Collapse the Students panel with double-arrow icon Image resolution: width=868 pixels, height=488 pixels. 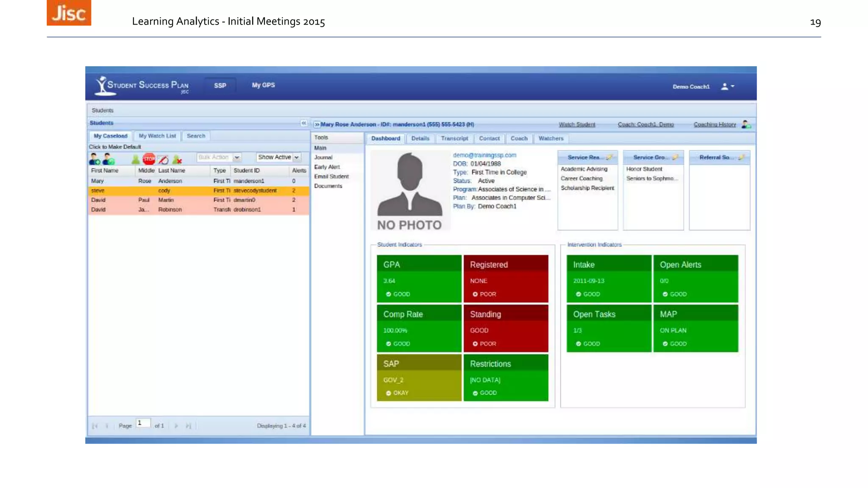click(x=303, y=123)
